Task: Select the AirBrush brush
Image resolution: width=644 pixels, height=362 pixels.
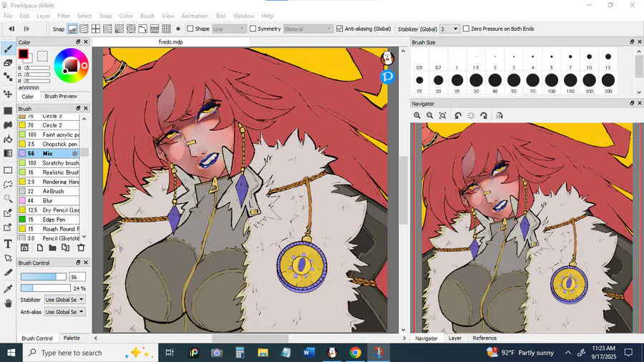Action: [x=49, y=191]
